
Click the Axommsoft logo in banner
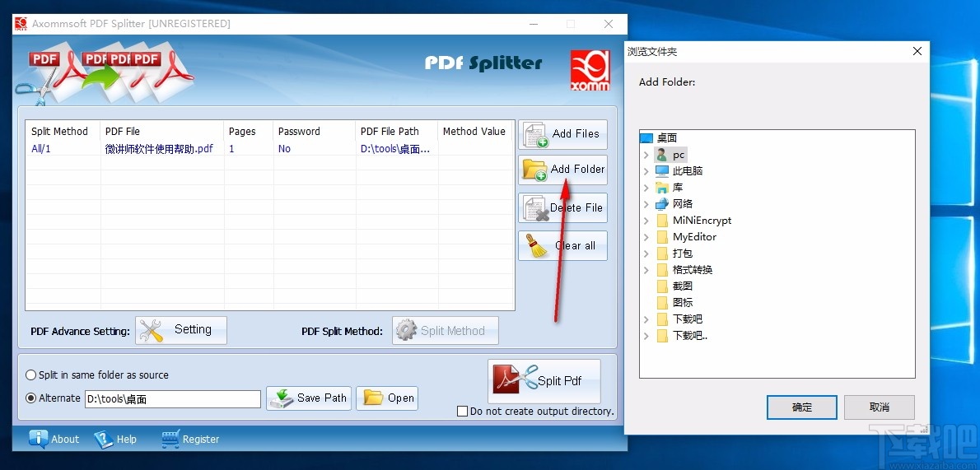[x=590, y=71]
